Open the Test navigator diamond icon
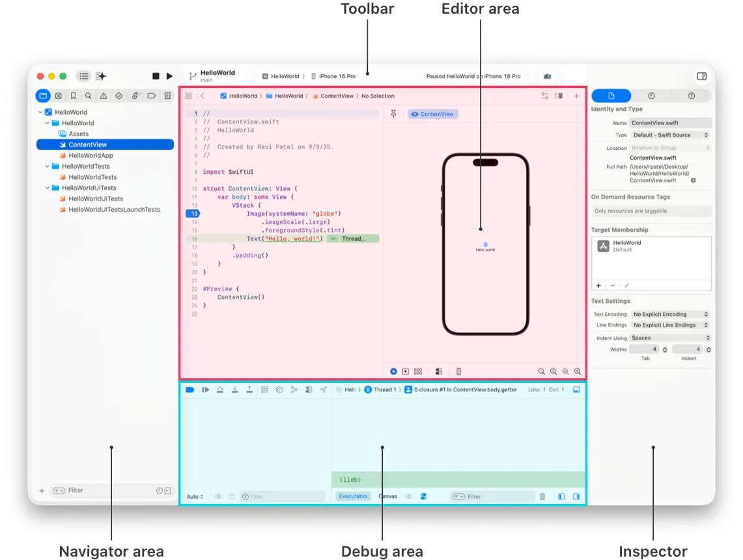Image resolution: width=743 pixels, height=560 pixels. (119, 96)
